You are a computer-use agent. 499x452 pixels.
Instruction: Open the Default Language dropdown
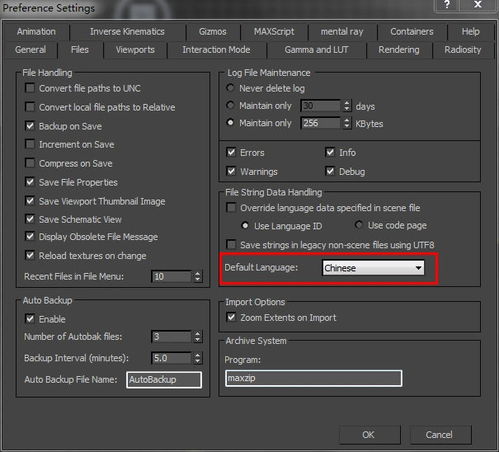tap(373, 268)
